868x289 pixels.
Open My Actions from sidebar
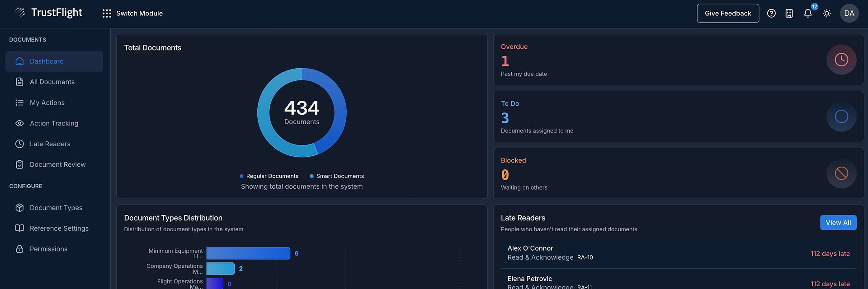click(47, 103)
